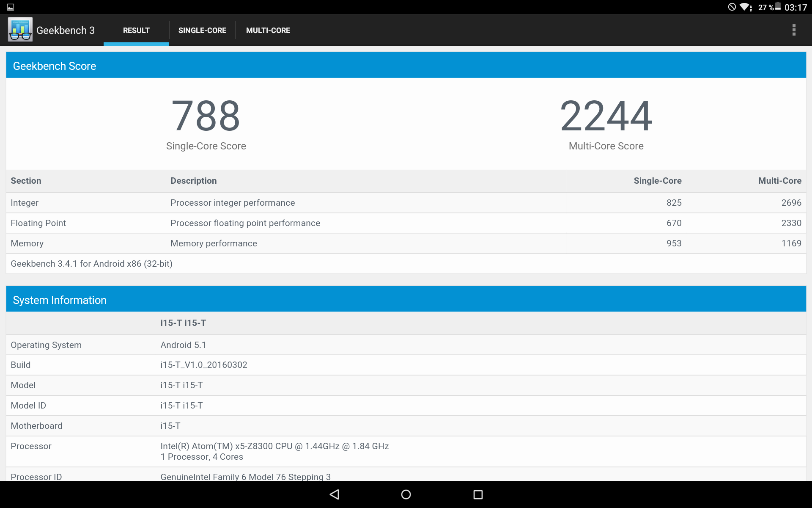The height and width of the screenshot is (508, 812).
Task: Select the Integer row label
Action: pos(25,203)
